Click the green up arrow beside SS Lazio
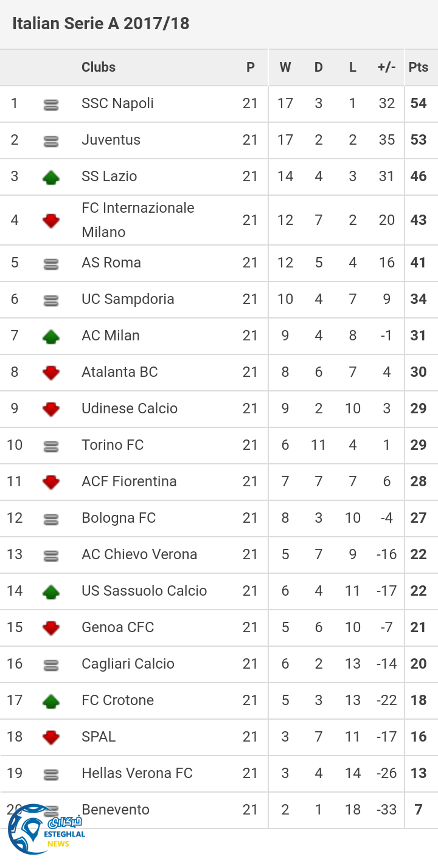 pos(51,177)
